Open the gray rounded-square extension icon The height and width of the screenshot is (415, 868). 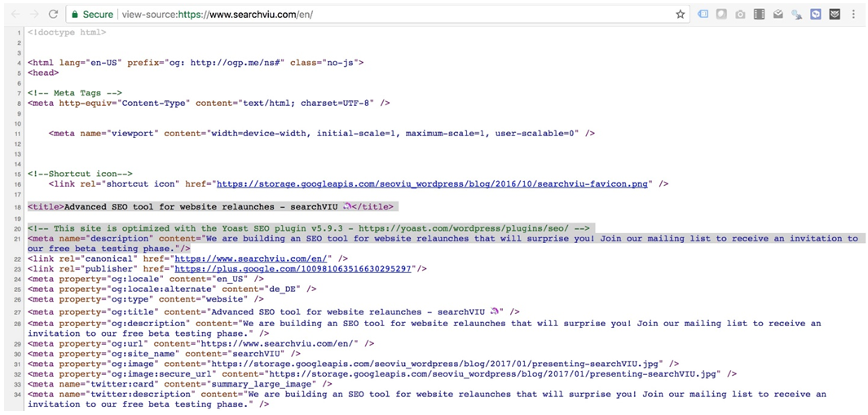[720, 15]
